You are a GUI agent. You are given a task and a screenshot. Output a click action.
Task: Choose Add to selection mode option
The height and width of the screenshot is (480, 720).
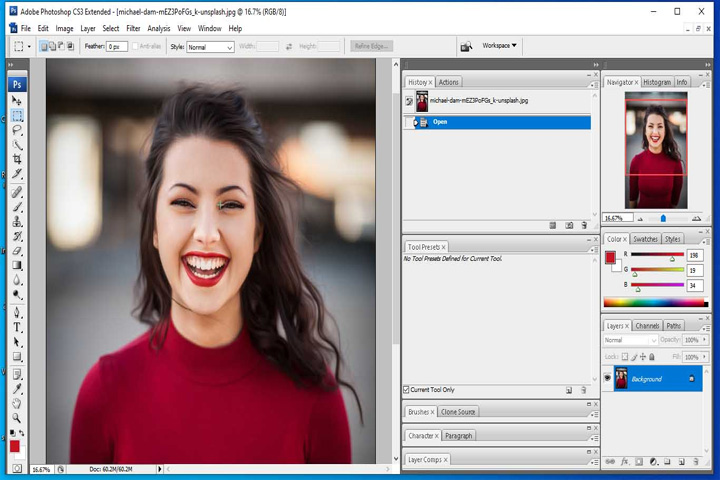[x=52, y=46]
